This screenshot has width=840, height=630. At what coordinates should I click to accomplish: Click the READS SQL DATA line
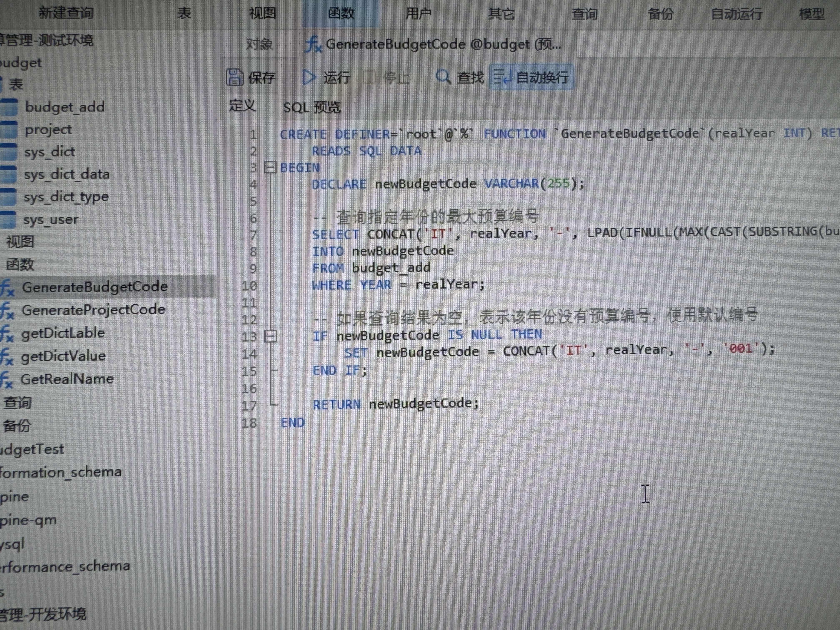click(366, 151)
